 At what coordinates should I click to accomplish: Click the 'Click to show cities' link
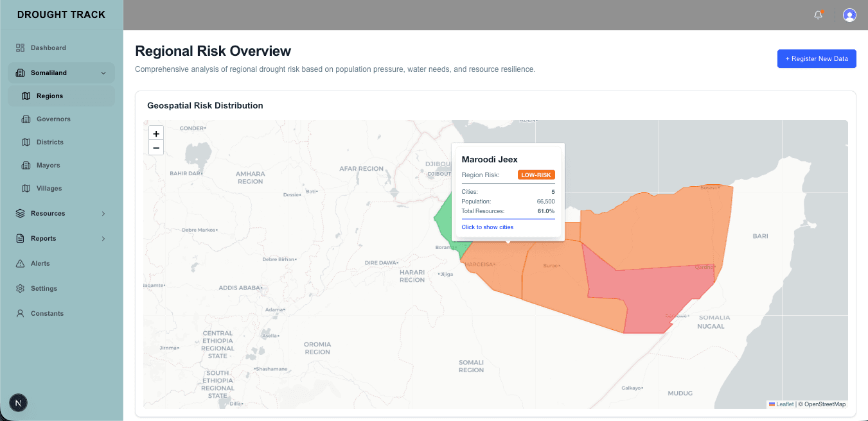487,227
